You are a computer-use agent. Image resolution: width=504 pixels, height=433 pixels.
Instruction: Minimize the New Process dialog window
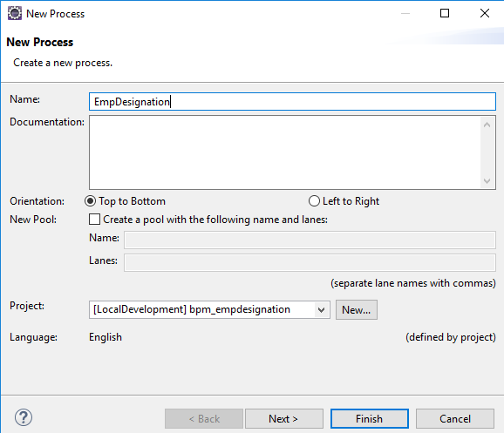pos(405,13)
